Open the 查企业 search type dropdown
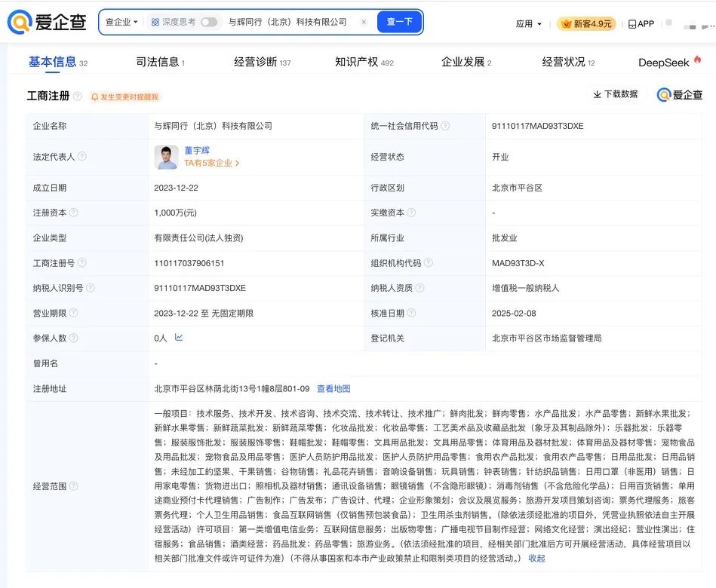The height and width of the screenshot is (588, 716). coord(121,22)
